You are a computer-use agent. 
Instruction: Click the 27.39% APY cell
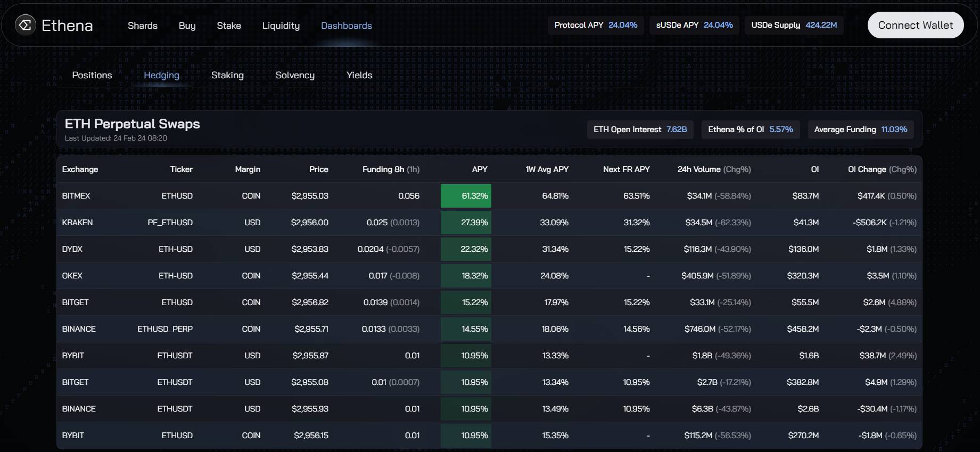coord(466,223)
